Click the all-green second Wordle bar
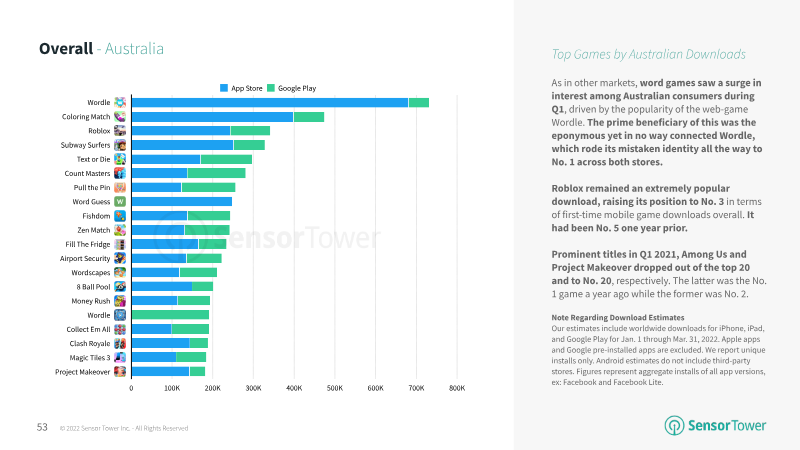This screenshot has height=450, width=800. click(170, 315)
